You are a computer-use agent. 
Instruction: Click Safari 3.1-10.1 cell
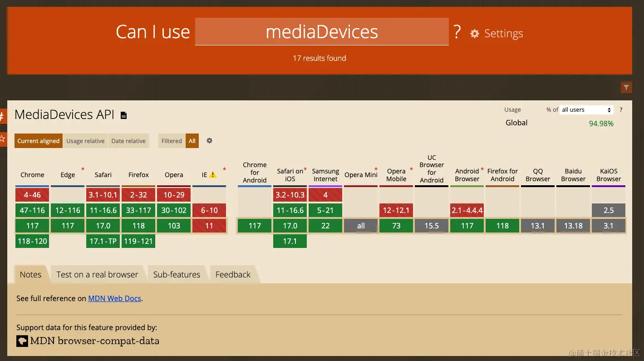point(103,195)
